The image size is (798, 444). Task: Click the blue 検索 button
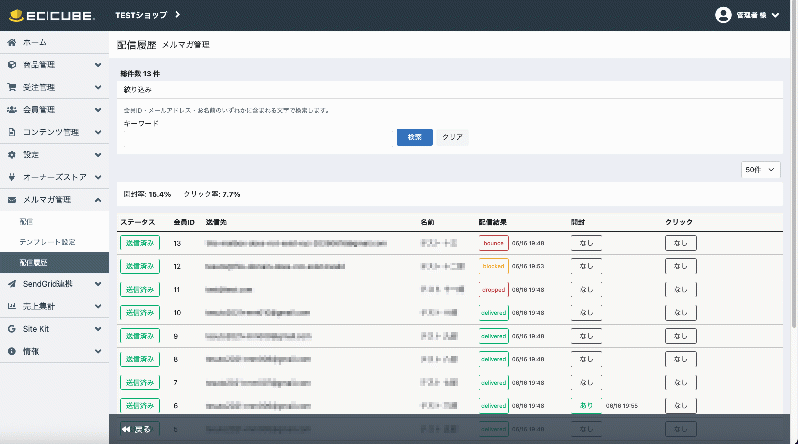point(415,137)
